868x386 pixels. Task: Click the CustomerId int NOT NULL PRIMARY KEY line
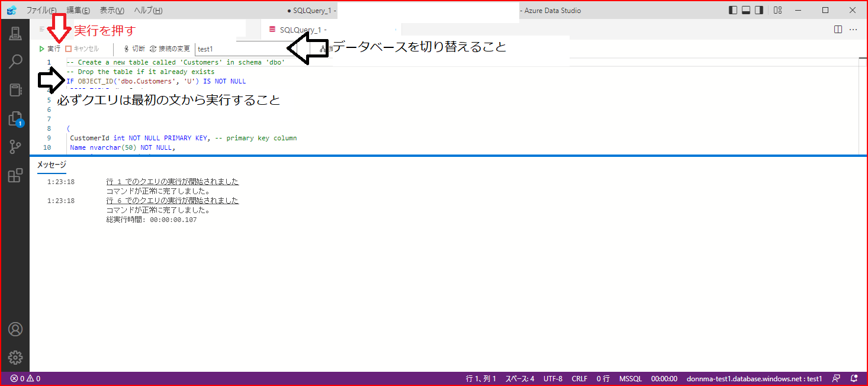click(x=183, y=138)
